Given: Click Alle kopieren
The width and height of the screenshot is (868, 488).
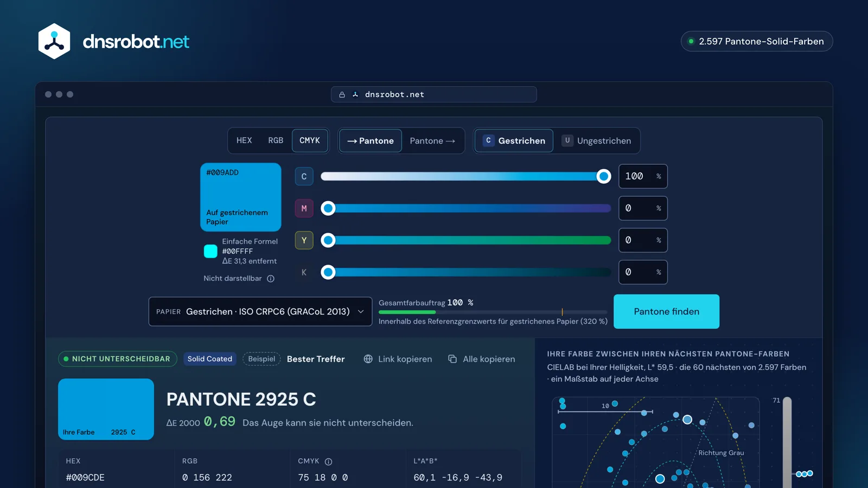Looking at the screenshot, I should pyautogui.click(x=482, y=359).
